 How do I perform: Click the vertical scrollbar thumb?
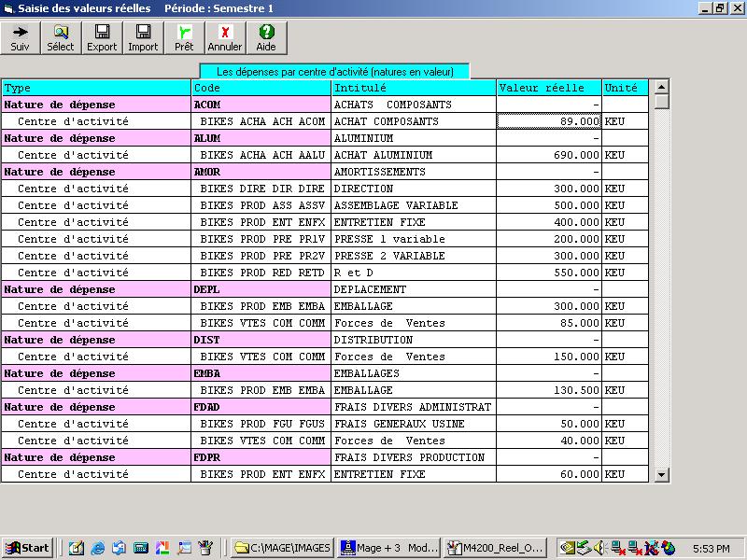pyautogui.click(x=661, y=102)
